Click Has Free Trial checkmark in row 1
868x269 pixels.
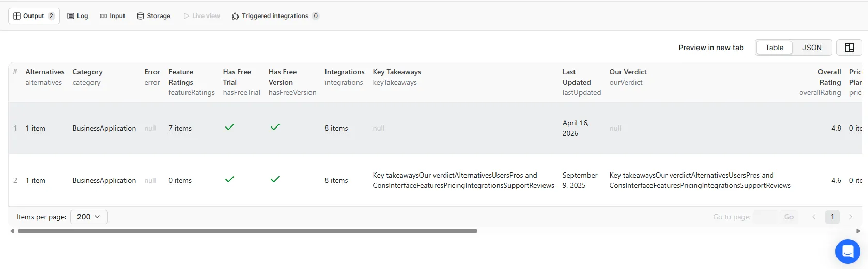click(230, 127)
